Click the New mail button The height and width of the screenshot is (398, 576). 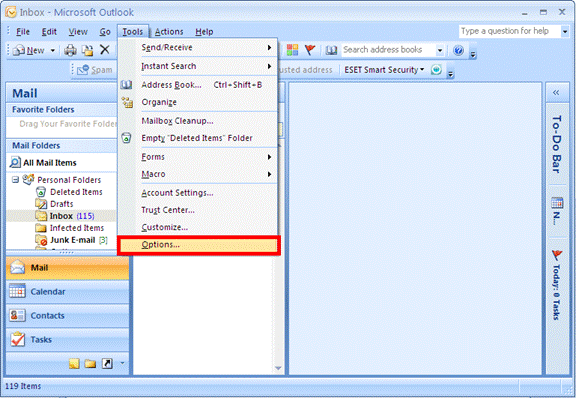tap(29, 50)
